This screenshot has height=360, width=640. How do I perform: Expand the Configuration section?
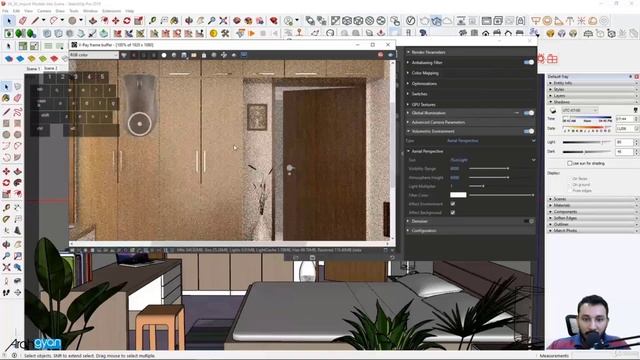470,231
